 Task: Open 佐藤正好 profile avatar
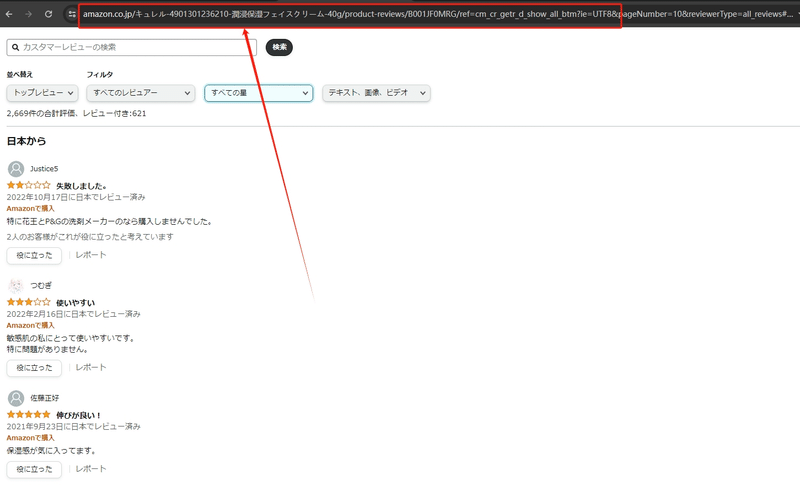tap(16, 398)
